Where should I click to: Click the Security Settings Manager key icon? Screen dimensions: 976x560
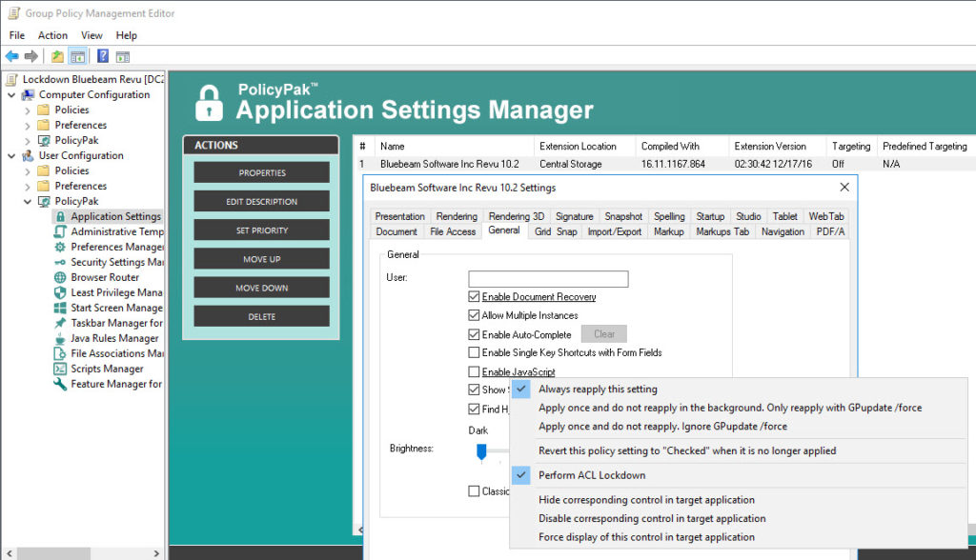[x=60, y=262]
